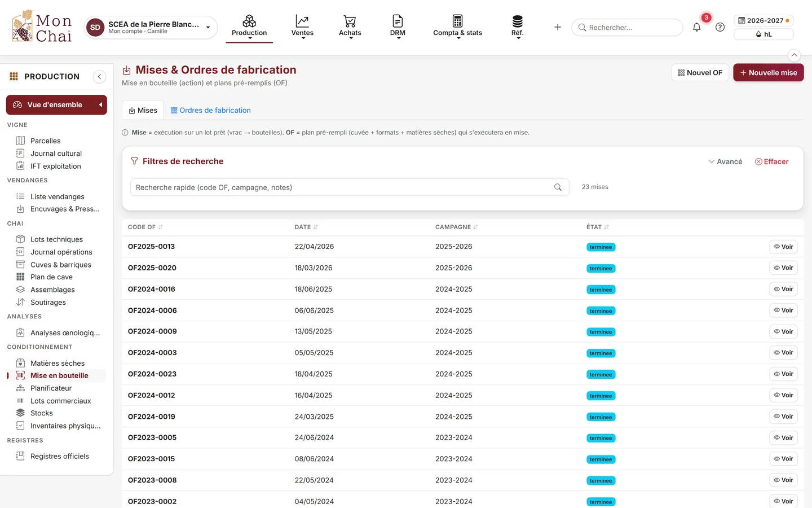812x508 pixels.
Task: Open the notifications bell
Action: tap(696, 27)
